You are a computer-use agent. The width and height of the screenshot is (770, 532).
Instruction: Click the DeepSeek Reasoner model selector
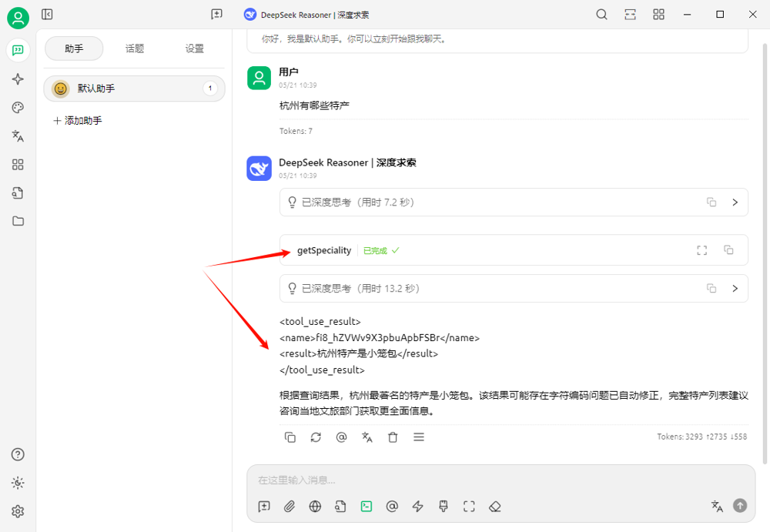(306, 15)
